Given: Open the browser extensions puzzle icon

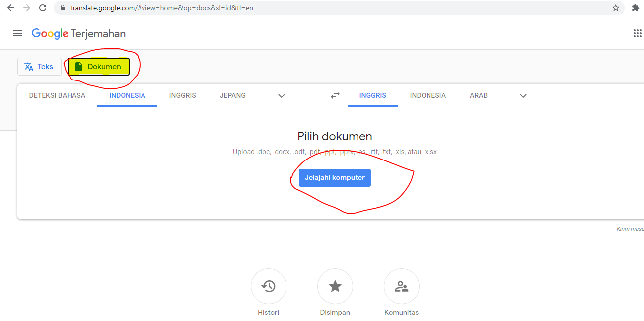Looking at the screenshot, I should [x=635, y=8].
